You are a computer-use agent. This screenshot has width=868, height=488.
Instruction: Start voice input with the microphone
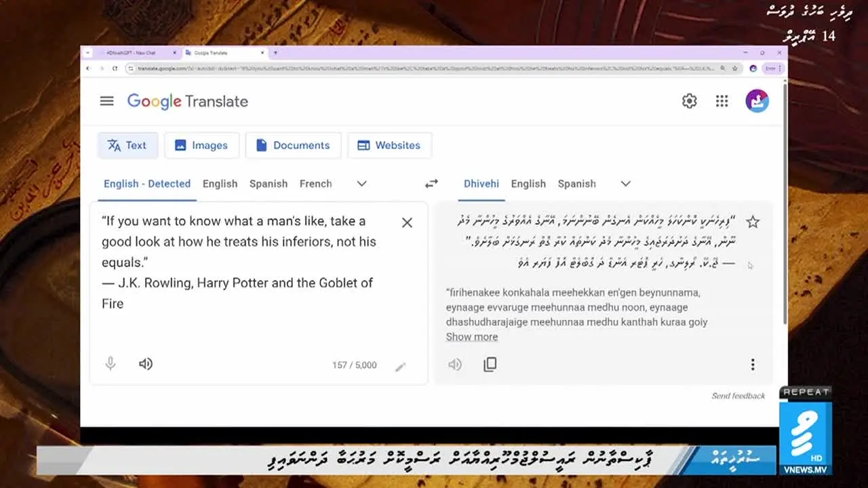(x=111, y=364)
